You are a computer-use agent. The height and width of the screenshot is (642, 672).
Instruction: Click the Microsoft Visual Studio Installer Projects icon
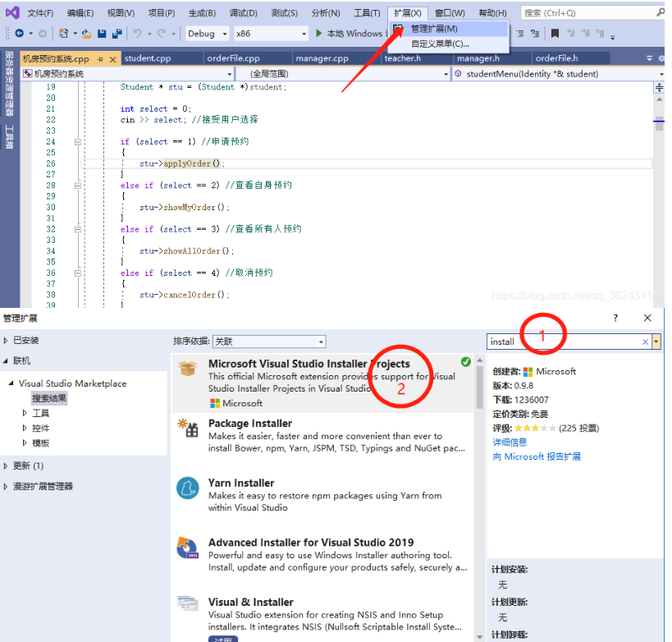(x=188, y=369)
